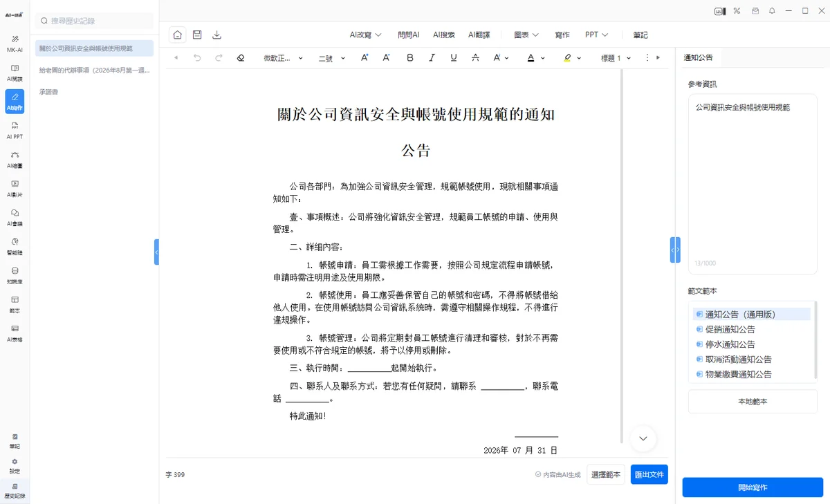Apply strikethrough formatting
The width and height of the screenshot is (830, 504).
click(x=474, y=58)
